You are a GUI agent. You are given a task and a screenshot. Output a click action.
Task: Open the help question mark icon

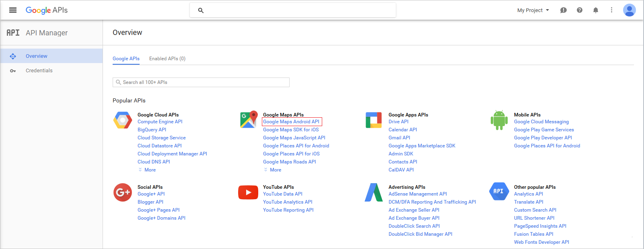580,10
